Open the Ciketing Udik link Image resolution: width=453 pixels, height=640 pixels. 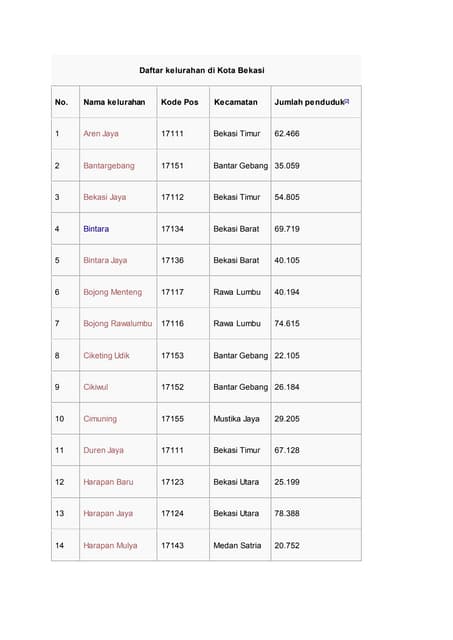coord(106,356)
